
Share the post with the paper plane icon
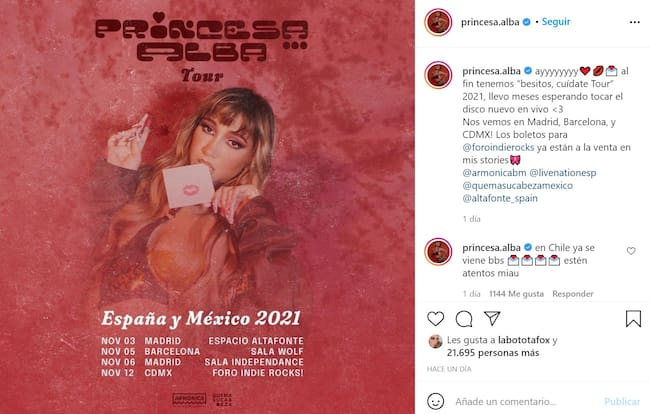click(492, 318)
